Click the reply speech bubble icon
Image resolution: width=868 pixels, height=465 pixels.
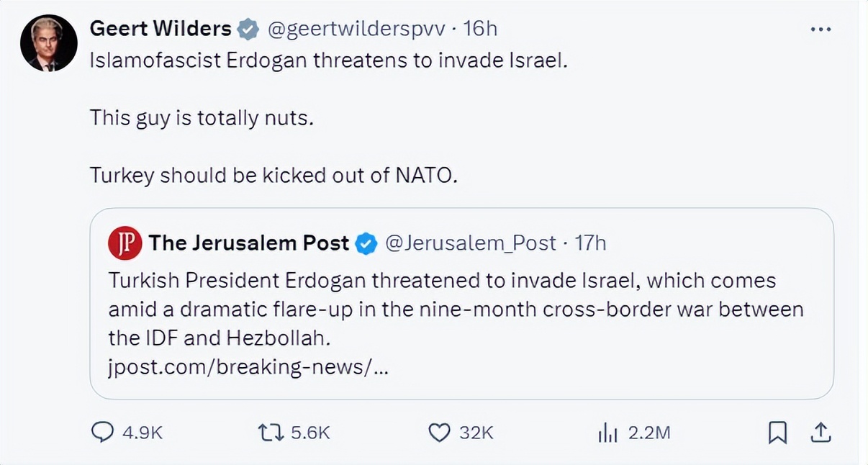tap(103, 432)
